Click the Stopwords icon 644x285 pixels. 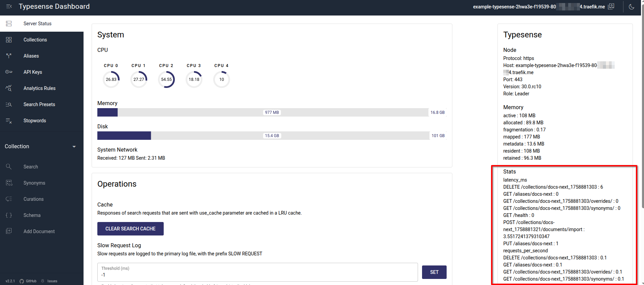click(9, 121)
